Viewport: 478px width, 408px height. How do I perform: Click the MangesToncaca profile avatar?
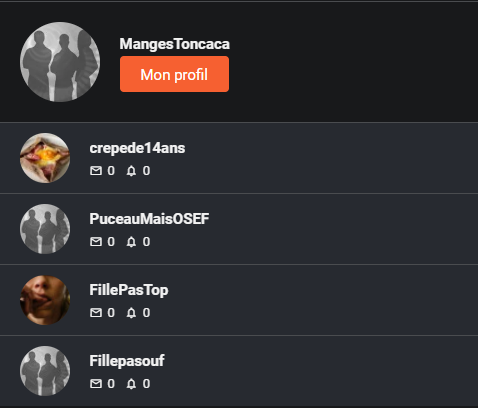click(x=60, y=62)
